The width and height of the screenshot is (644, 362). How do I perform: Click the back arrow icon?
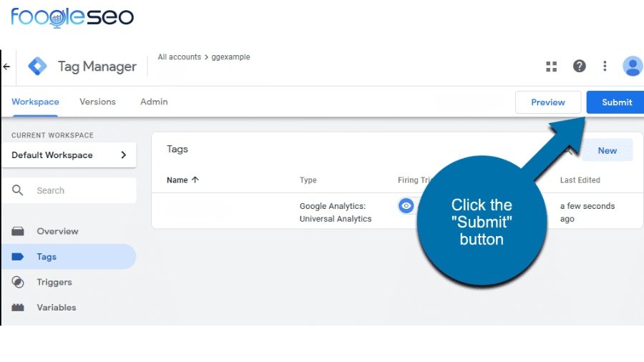tap(6, 67)
